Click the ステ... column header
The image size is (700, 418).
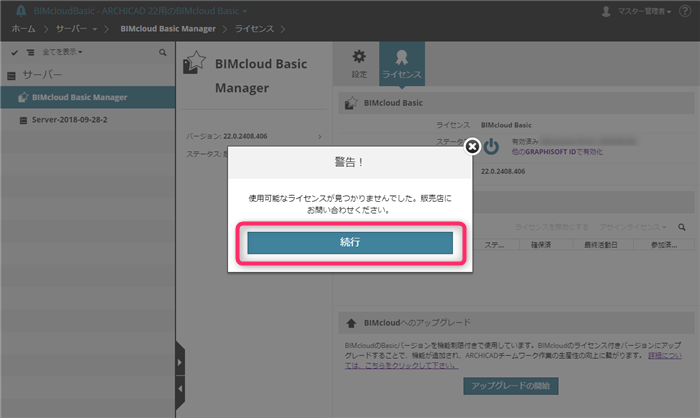pyautogui.click(x=495, y=245)
